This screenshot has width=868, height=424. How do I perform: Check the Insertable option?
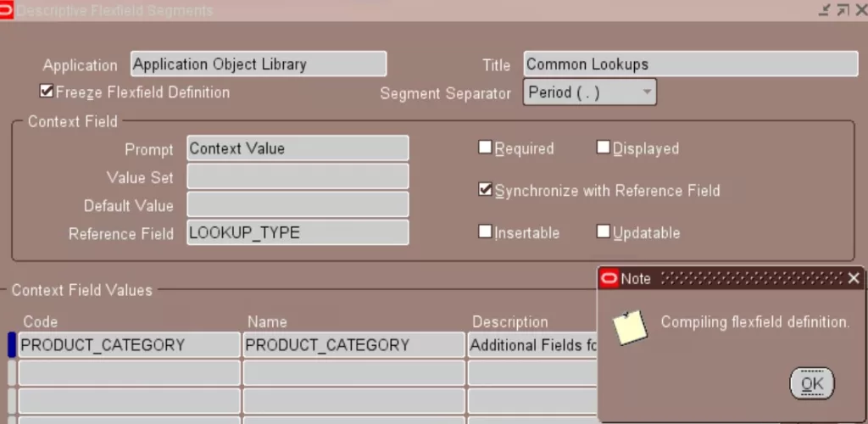[485, 232]
